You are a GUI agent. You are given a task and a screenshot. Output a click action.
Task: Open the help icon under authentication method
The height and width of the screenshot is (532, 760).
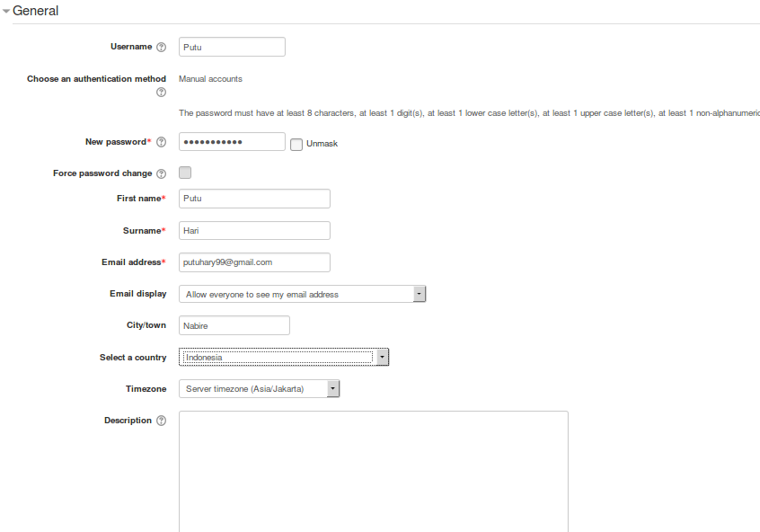click(162, 93)
